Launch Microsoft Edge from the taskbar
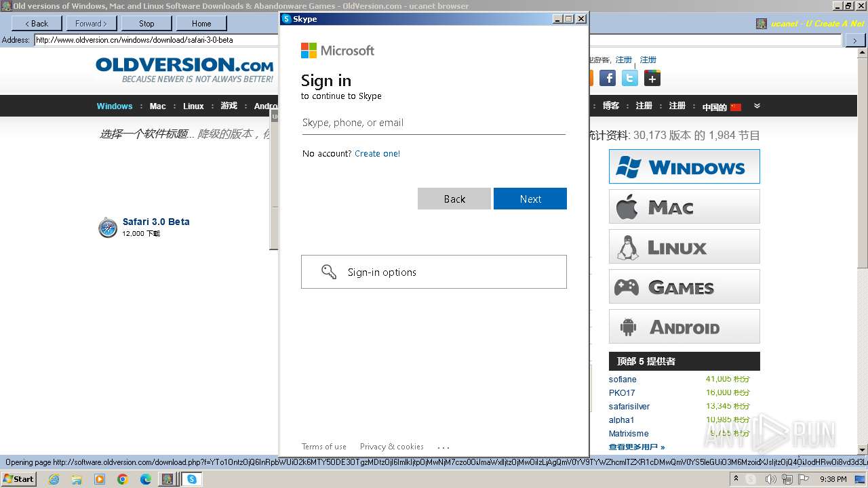Image resolution: width=868 pixels, height=488 pixels. click(146, 479)
